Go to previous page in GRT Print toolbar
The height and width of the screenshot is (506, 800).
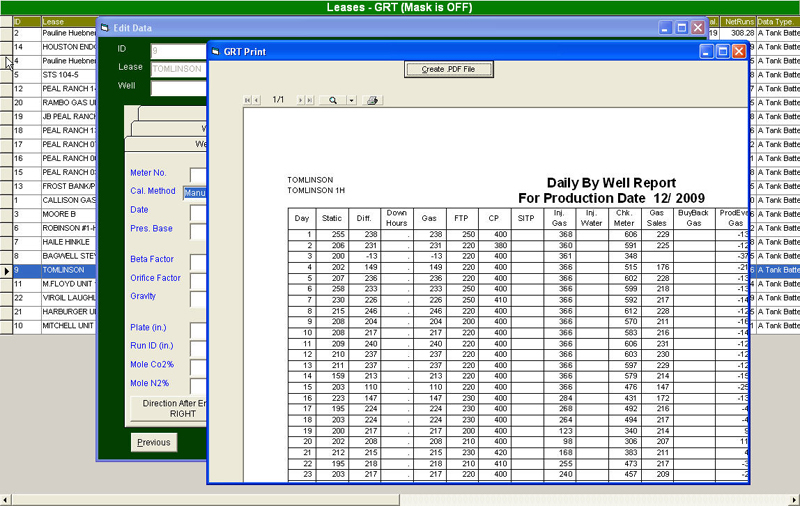(x=257, y=100)
